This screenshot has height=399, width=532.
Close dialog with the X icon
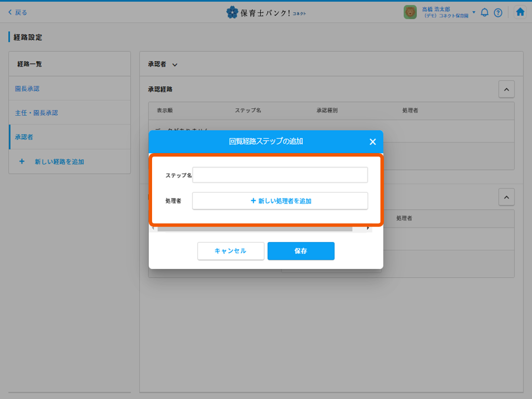tap(372, 142)
